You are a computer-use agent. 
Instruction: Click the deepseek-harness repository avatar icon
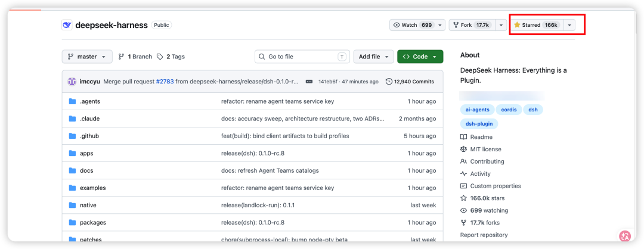67,25
